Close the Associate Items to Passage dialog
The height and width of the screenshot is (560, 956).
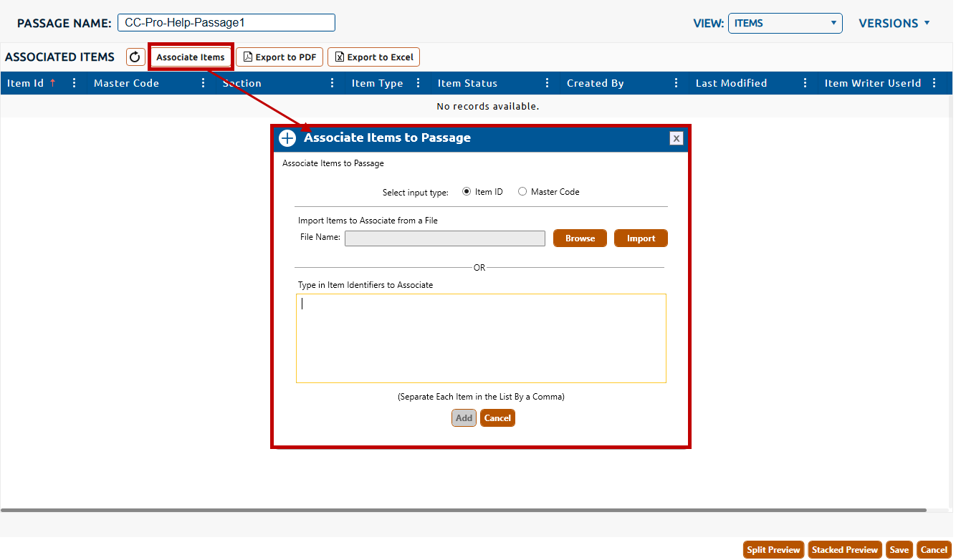pyautogui.click(x=676, y=138)
